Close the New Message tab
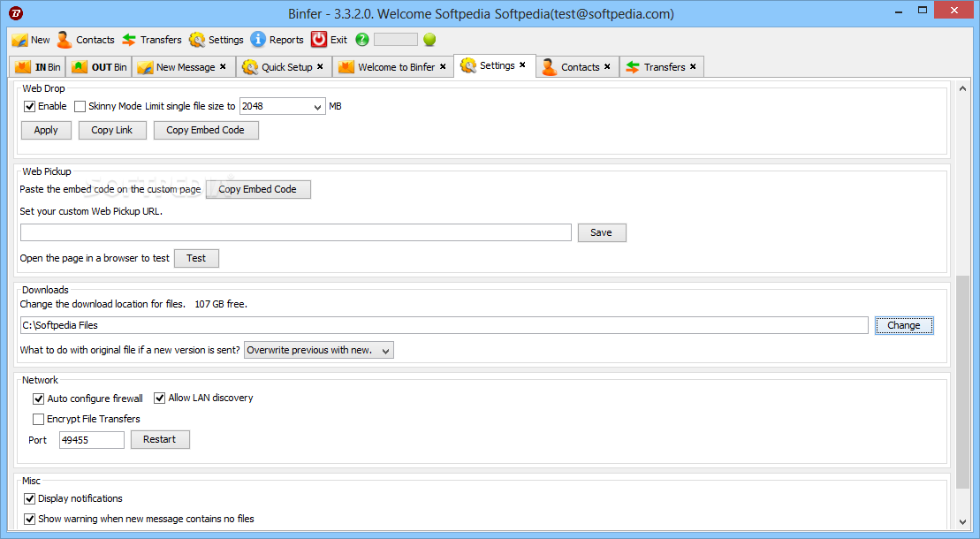Screen dimensions: 980x539 [223, 66]
